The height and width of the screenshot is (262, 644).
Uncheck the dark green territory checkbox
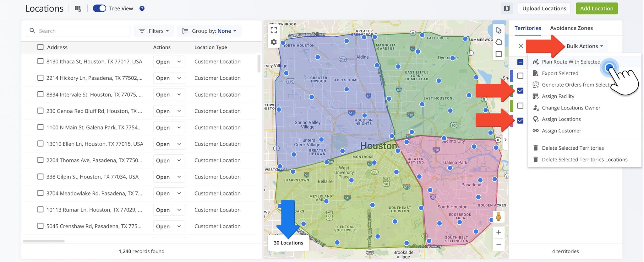[520, 91]
